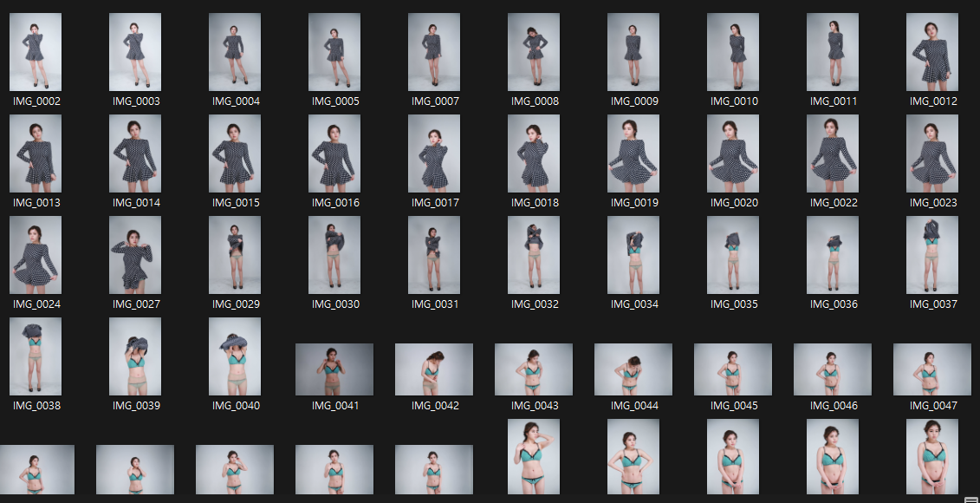This screenshot has height=503, width=980.
Task: Select the IMG_0010 image thumbnail
Action: pos(733,52)
